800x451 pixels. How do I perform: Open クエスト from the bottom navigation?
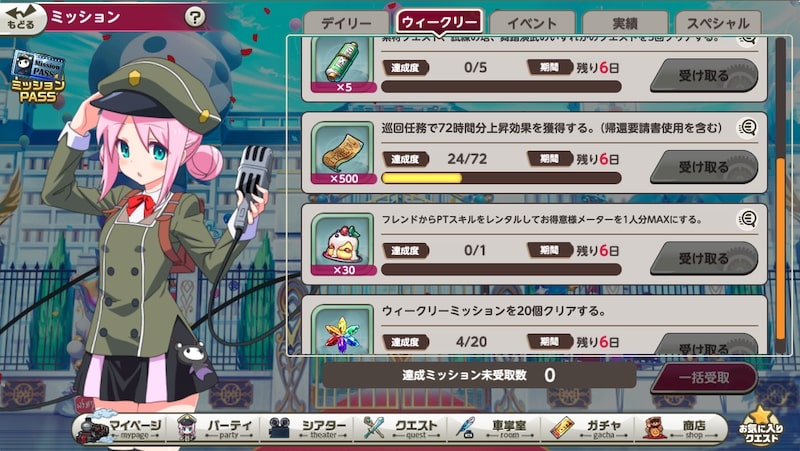click(402, 429)
